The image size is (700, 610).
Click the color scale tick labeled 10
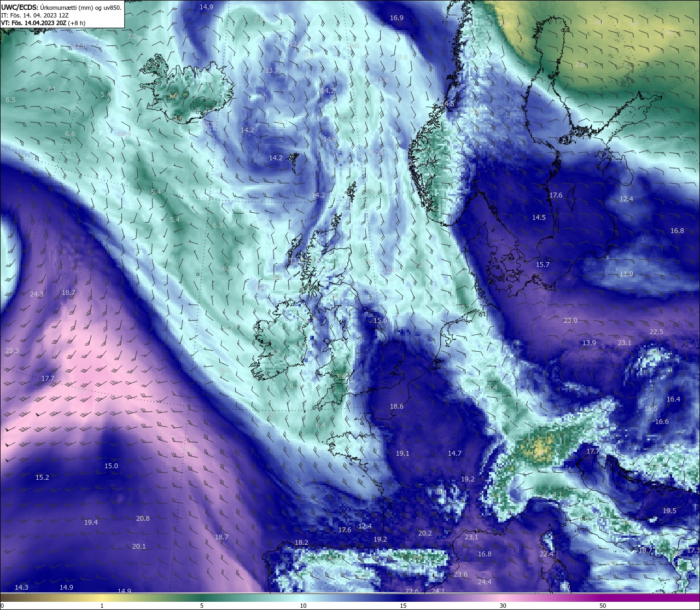click(x=302, y=606)
